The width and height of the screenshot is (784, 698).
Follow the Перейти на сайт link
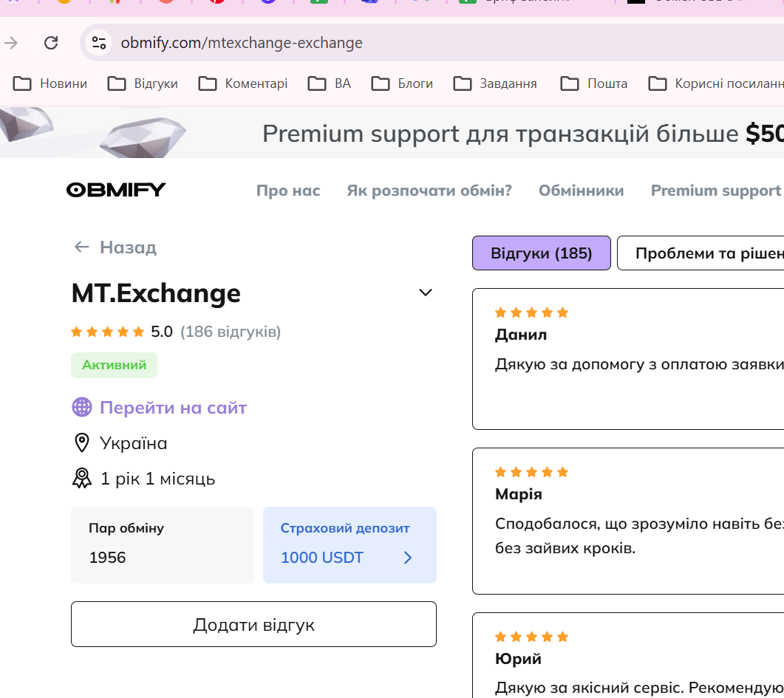(x=173, y=408)
